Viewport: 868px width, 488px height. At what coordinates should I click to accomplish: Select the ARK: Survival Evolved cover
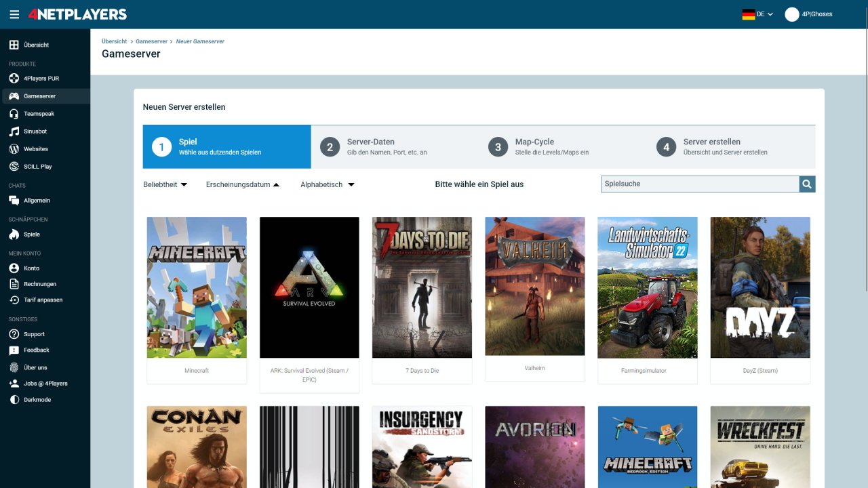coord(309,287)
